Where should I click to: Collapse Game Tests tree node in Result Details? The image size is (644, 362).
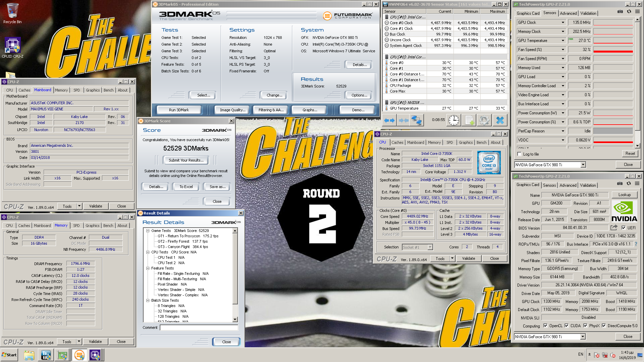coord(148,231)
